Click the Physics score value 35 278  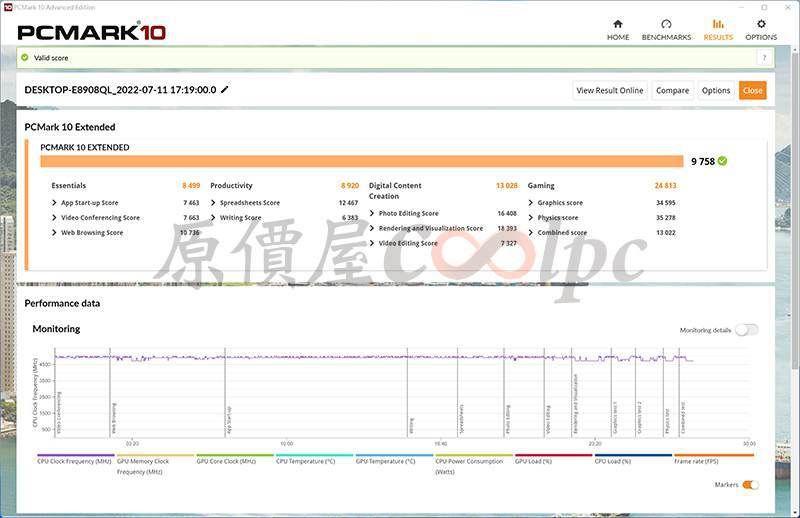coord(665,217)
